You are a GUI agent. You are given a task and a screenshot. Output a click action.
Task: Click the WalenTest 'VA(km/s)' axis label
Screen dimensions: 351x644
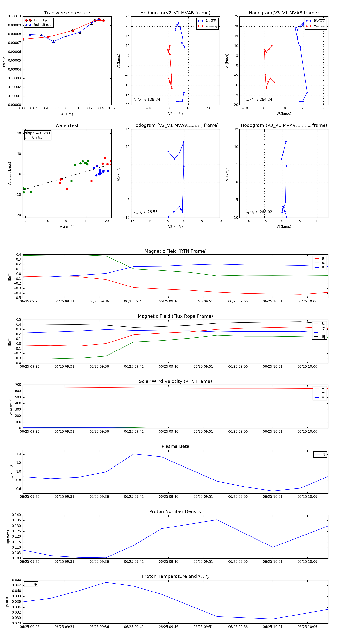click(x=67, y=227)
